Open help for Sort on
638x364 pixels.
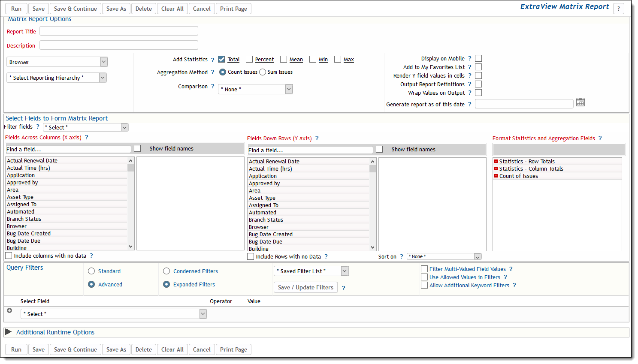point(401,256)
